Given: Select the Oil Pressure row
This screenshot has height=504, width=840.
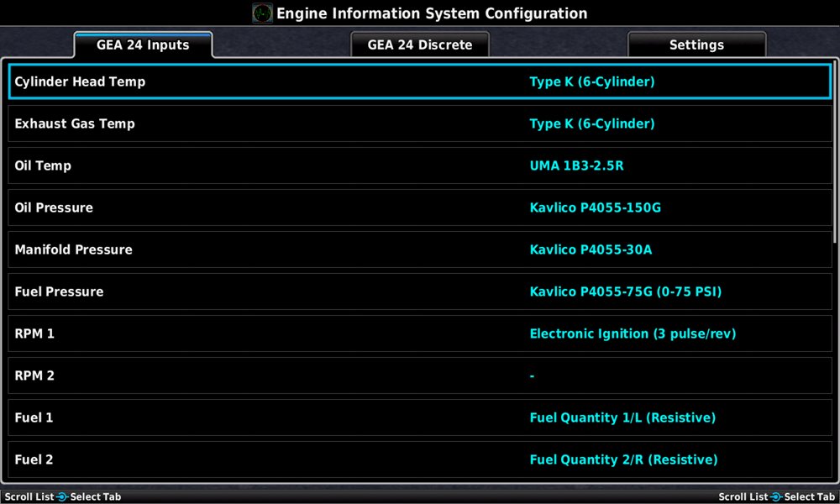Looking at the screenshot, I should click(420, 207).
